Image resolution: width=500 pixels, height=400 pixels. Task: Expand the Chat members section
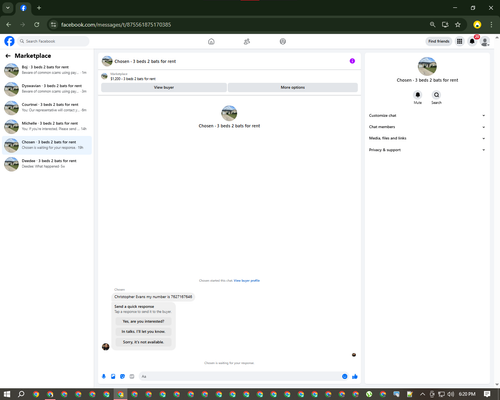click(x=427, y=127)
